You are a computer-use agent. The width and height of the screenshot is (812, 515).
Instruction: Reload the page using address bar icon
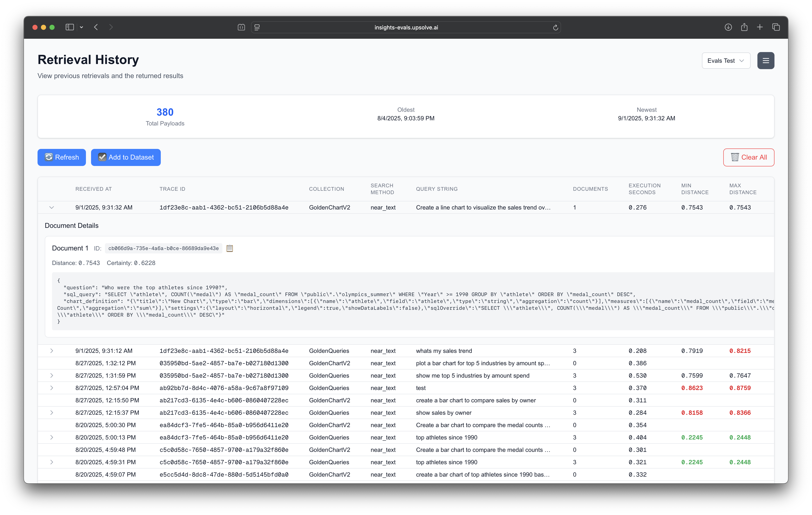pos(555,28)
